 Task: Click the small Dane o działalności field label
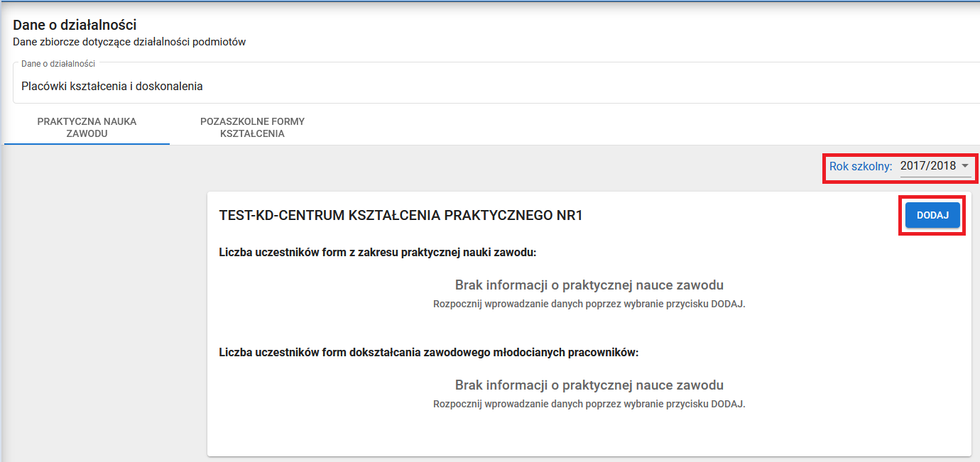point(58,64)
